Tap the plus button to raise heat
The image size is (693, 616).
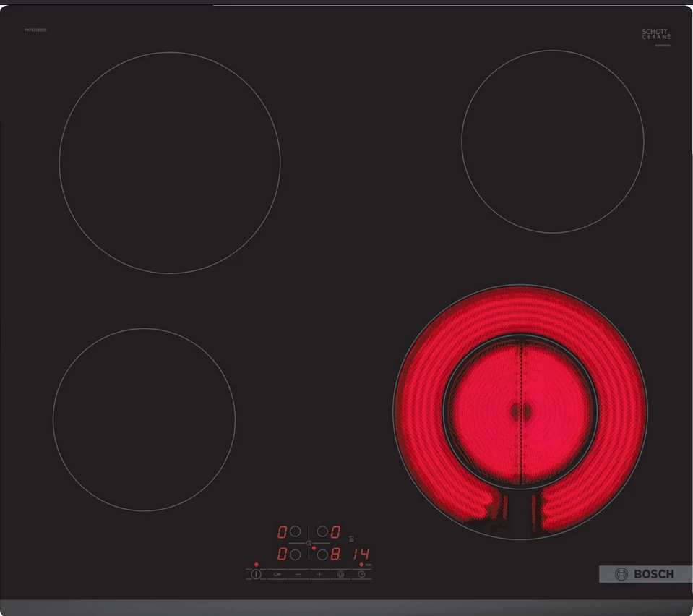(319, 573)
